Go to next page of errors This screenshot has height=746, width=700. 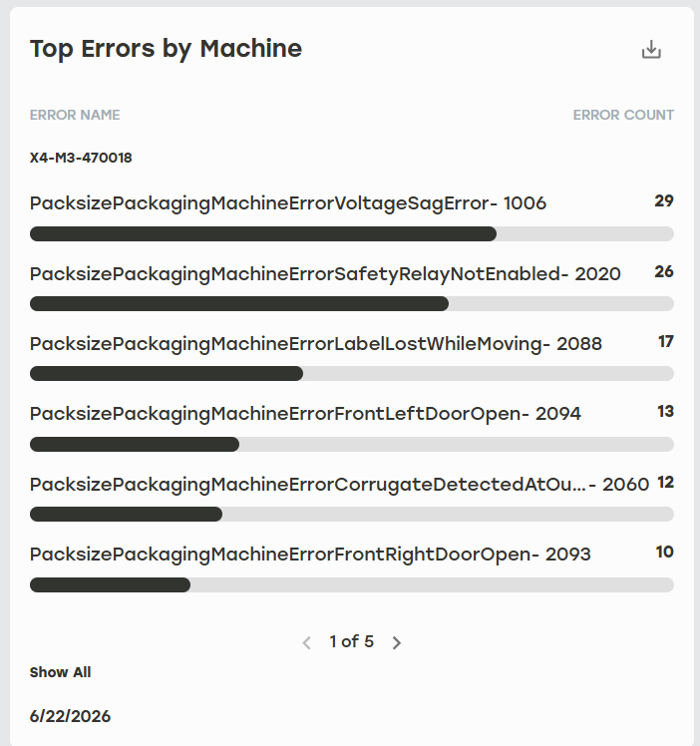pyautogui.click(x=396, y=642)
